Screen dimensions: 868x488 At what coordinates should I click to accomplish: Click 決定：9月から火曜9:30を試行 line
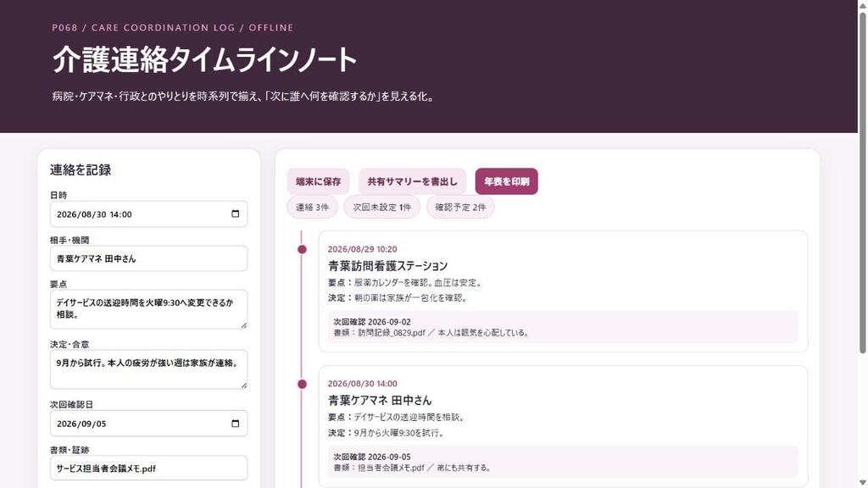[387, 433]
